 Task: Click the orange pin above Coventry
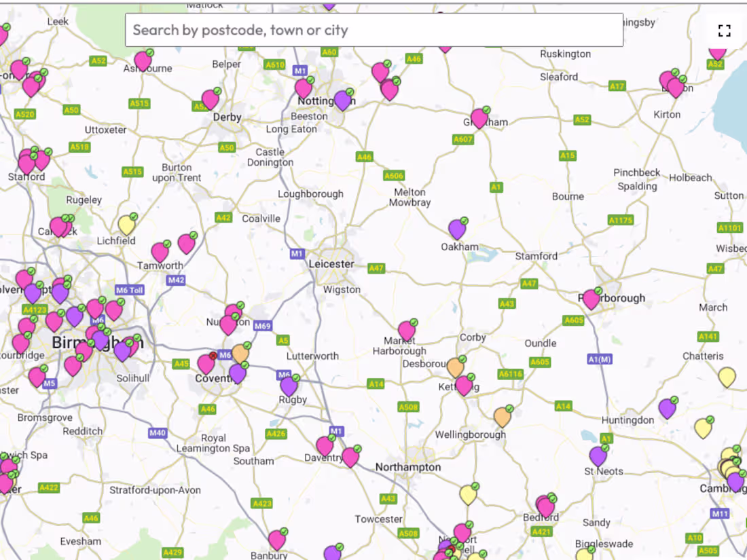point(239,354)
